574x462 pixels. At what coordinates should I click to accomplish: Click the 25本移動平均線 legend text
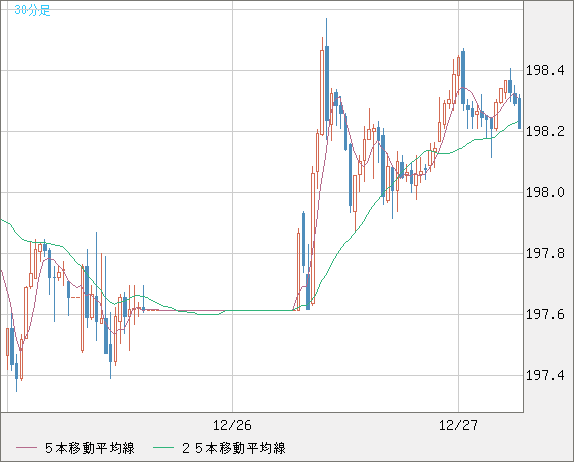234,448
